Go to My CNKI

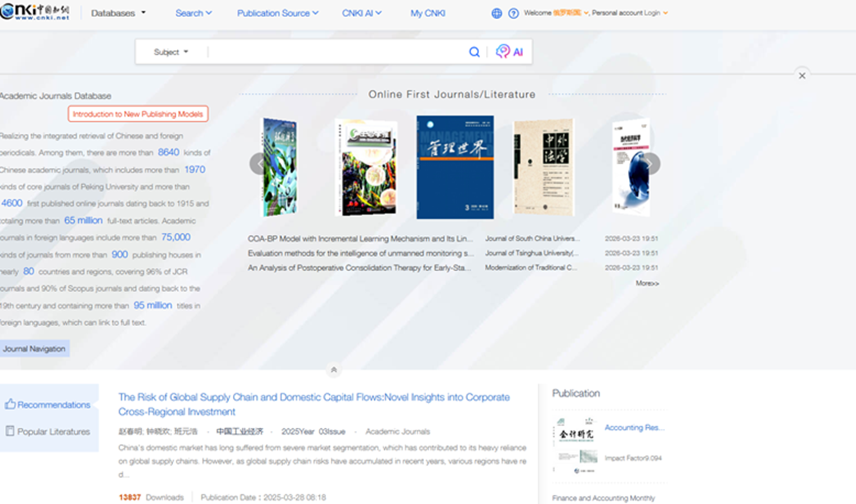point(427,13)
